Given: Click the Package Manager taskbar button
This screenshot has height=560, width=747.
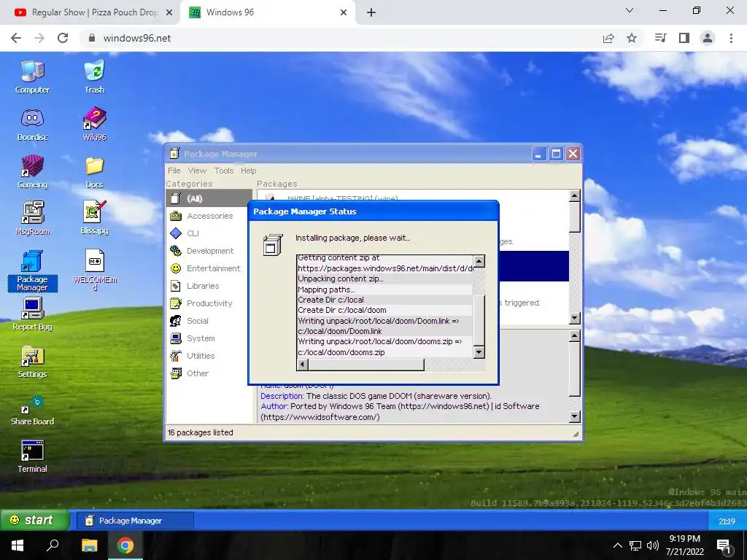Looking at the screenshot, I should click(x=135, y=521).
